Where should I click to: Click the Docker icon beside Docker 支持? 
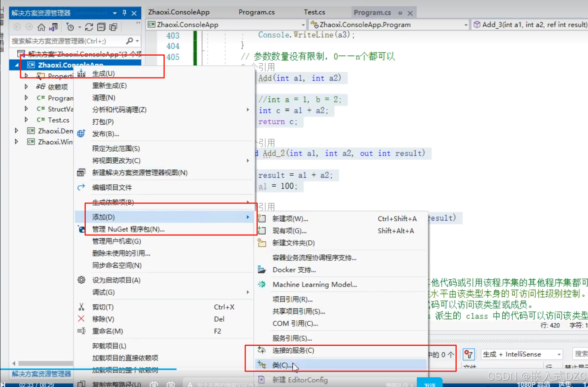(262, 270)
